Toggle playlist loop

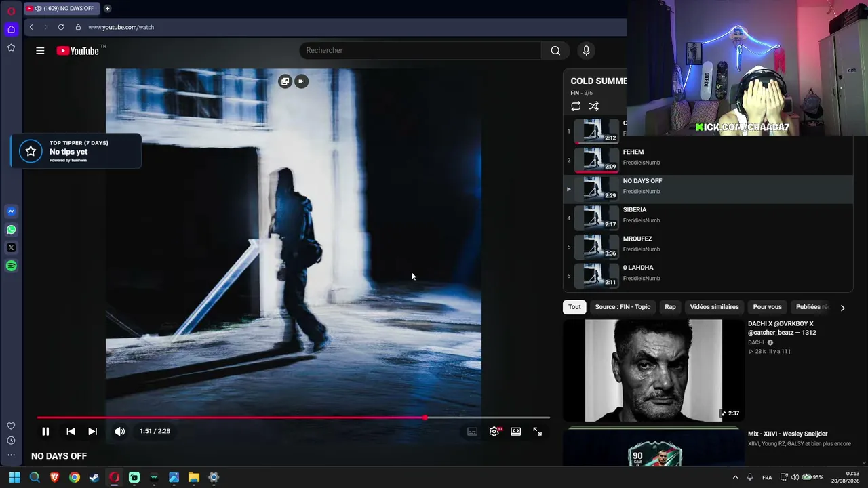point(576,106)
